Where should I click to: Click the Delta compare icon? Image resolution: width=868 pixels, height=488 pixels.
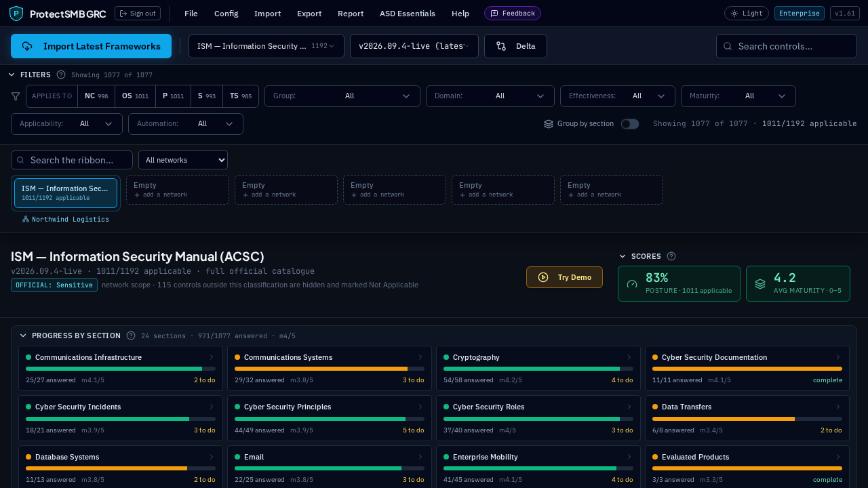click(501, 46)
